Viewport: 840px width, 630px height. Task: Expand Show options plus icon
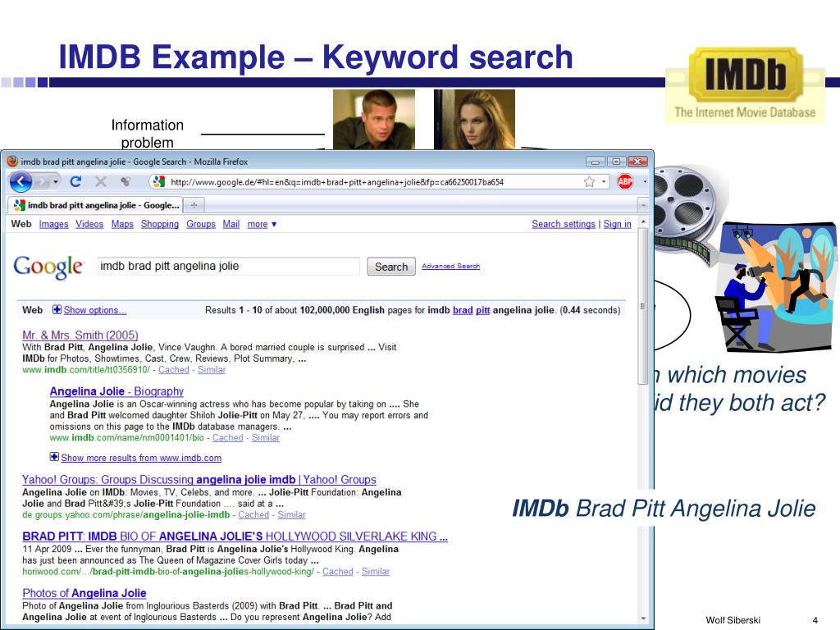pos(57,309)
